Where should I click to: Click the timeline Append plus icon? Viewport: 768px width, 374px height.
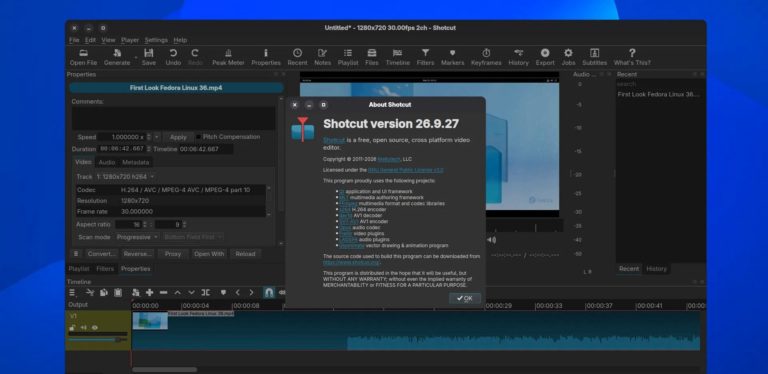pyautogui.click(x=150, y=292)
